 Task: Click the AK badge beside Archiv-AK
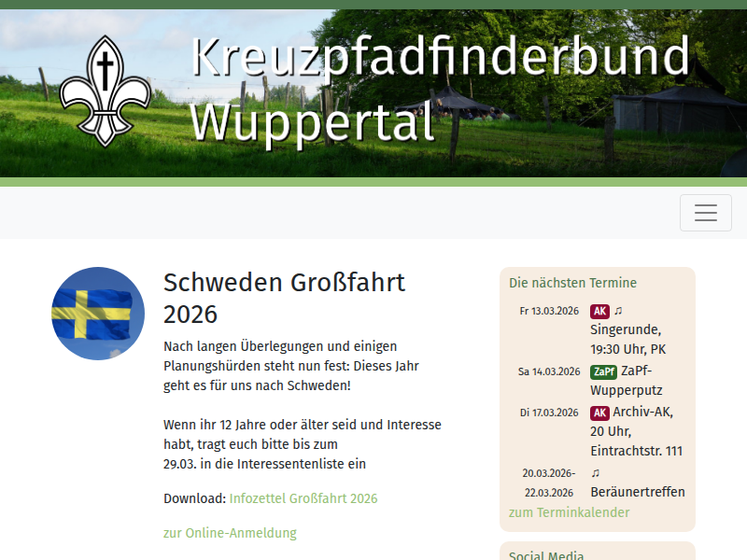tap(599, 413)
